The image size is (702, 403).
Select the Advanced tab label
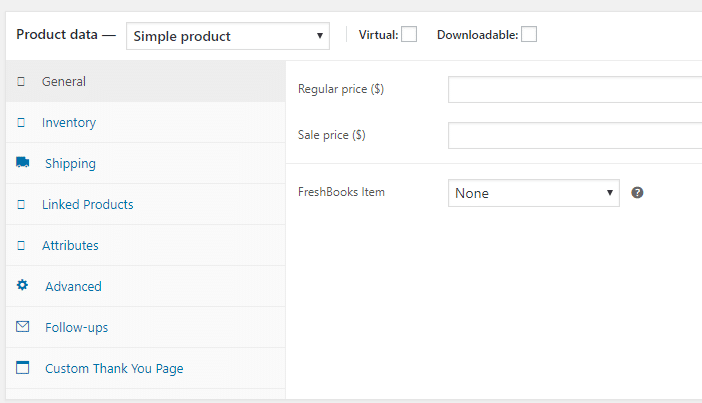73,287
